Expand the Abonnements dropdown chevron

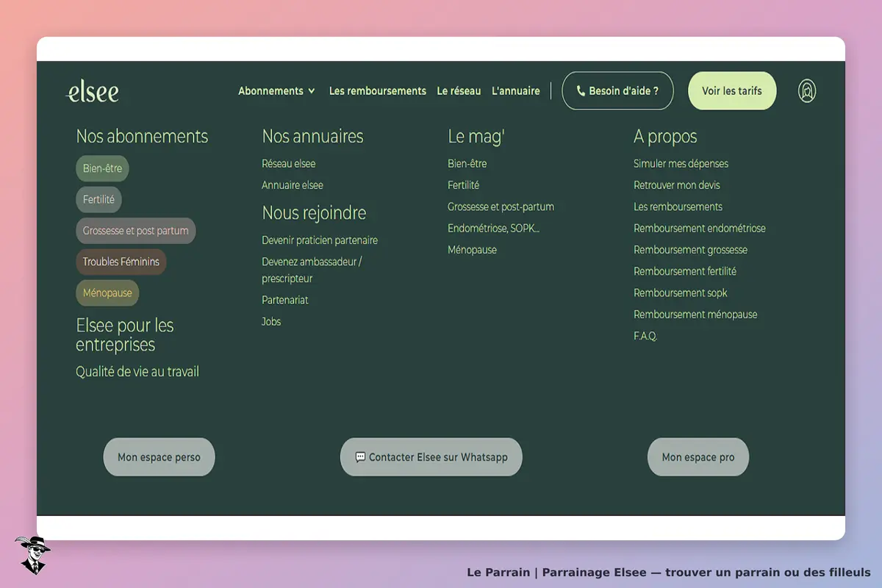(312, 91)
